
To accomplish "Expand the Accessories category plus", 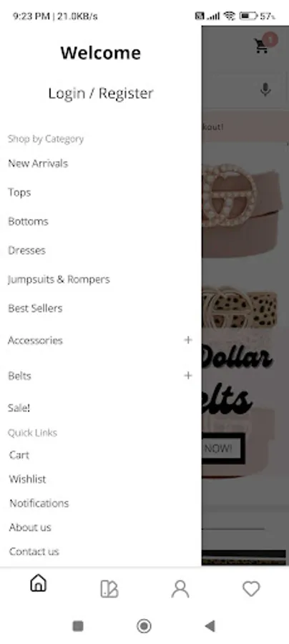I will click(x=188, y=340).
